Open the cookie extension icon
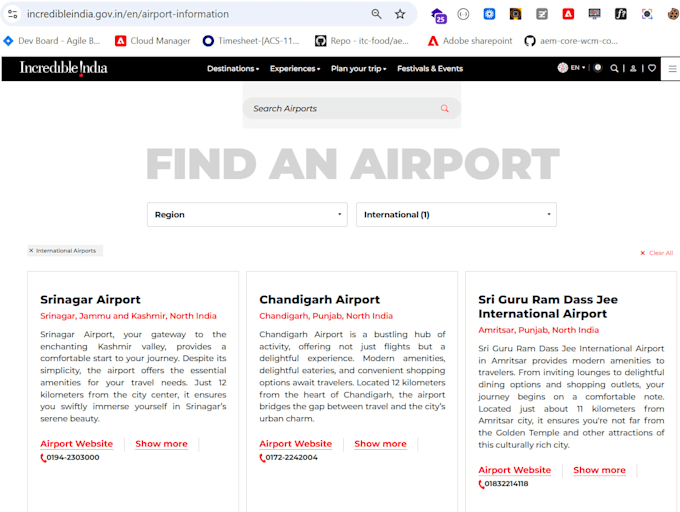The height and width of the screenshot is (512, 680). point(673,14)
